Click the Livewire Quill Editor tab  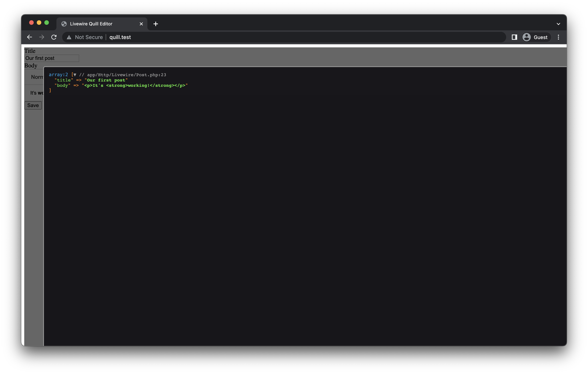(91, 23)
